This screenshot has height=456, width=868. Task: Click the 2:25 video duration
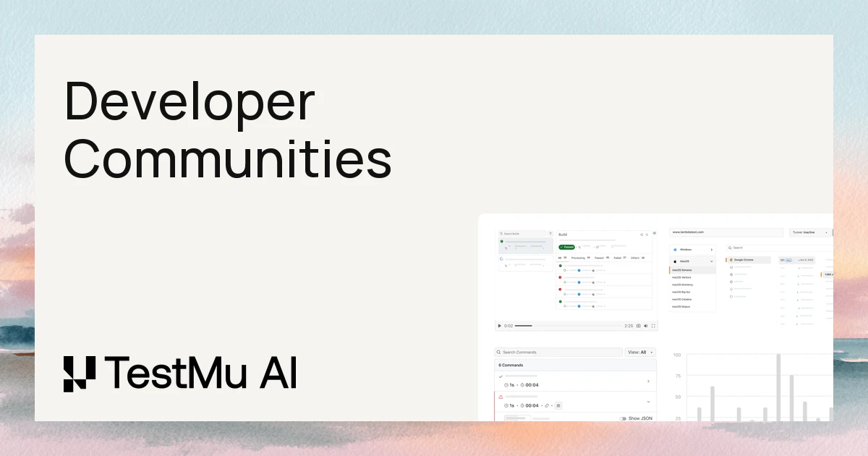click(x=629, y=326)
